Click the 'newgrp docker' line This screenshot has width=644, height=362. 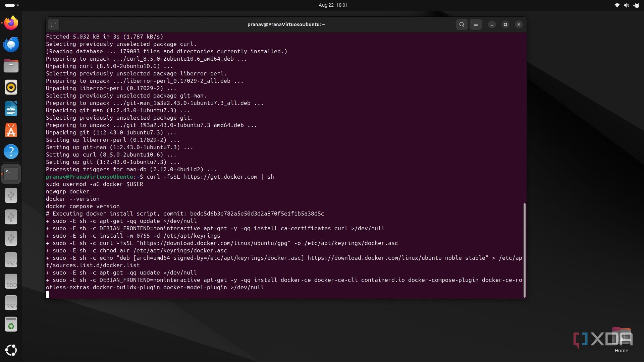pyautogui.click(x=67, y=191)
